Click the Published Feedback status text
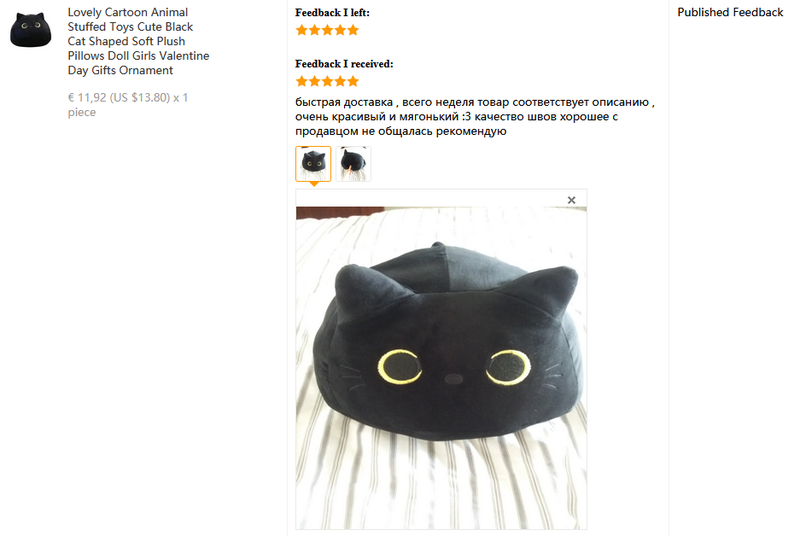 (730, 12)
